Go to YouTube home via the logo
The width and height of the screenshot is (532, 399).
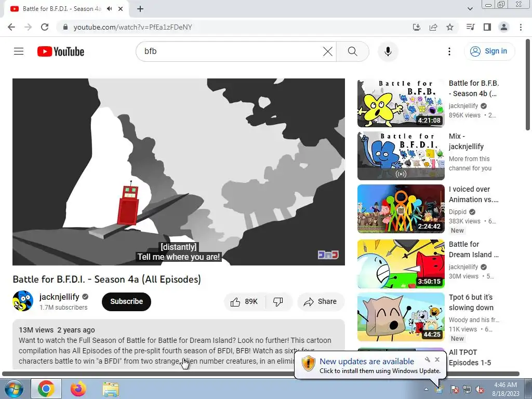61,51
